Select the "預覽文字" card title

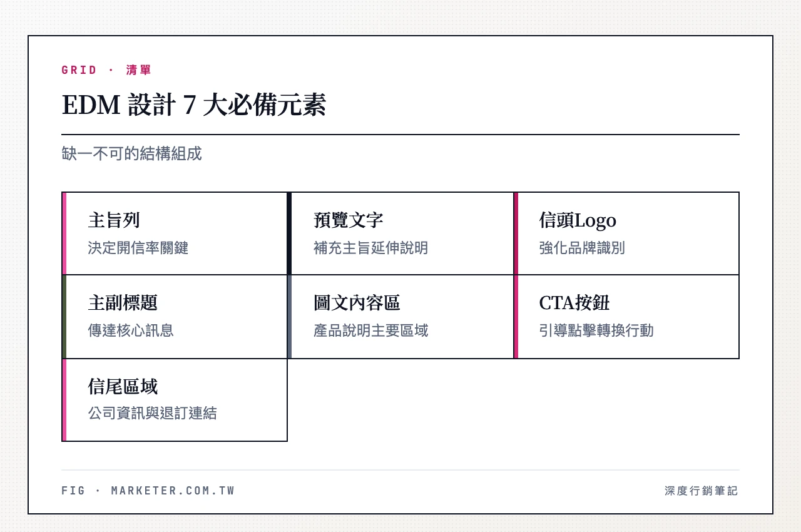point(349,220)
